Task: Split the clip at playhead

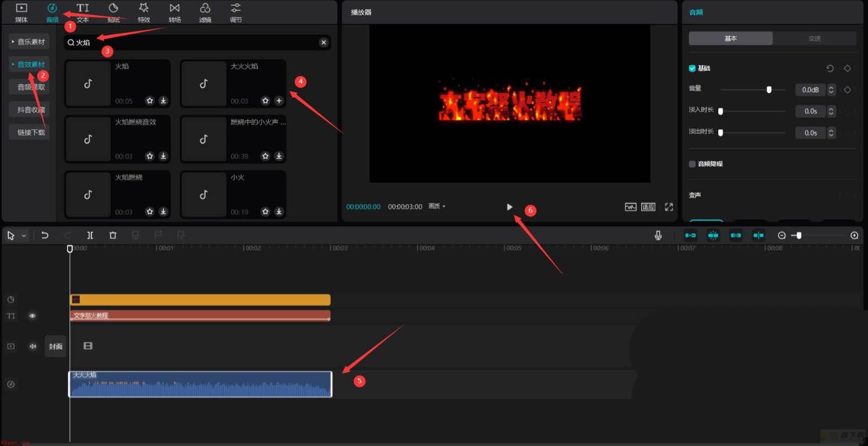Action: [x=90, y=235]
